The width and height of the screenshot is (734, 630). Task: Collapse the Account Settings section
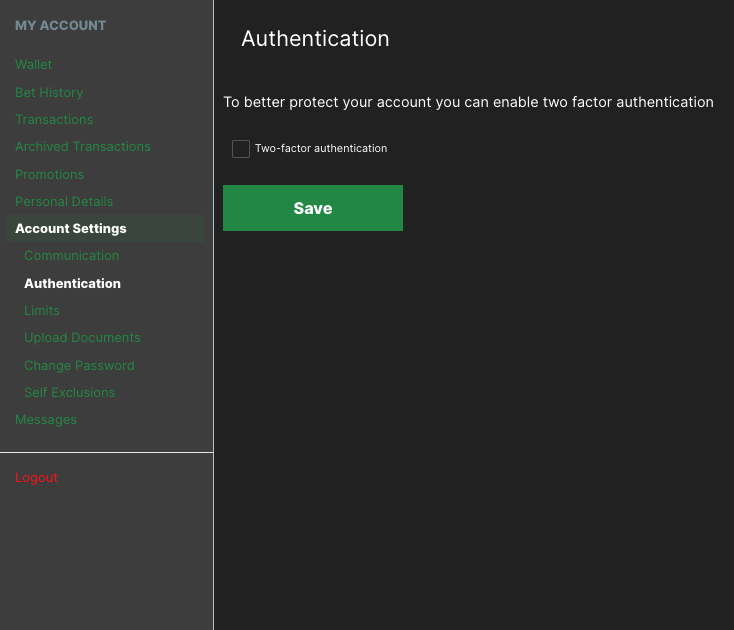(71, 229)
